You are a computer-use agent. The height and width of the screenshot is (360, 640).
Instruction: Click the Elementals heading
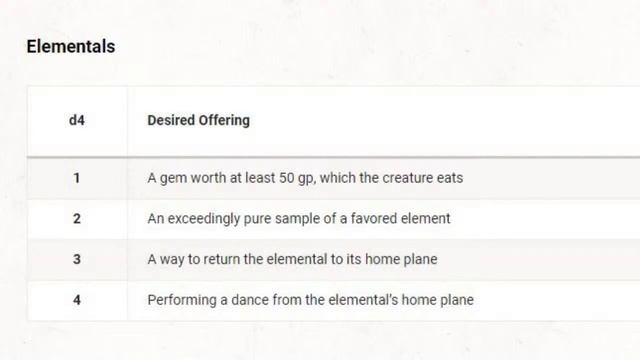[x=71, y=46]
